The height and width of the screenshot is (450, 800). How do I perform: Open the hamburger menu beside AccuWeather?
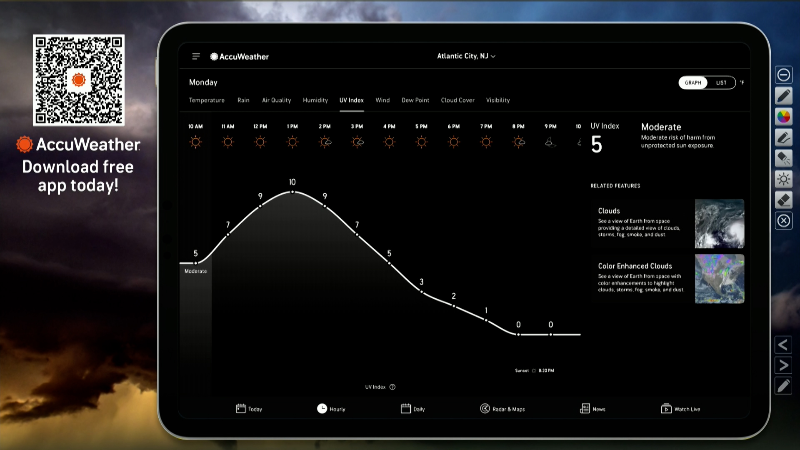196,56
